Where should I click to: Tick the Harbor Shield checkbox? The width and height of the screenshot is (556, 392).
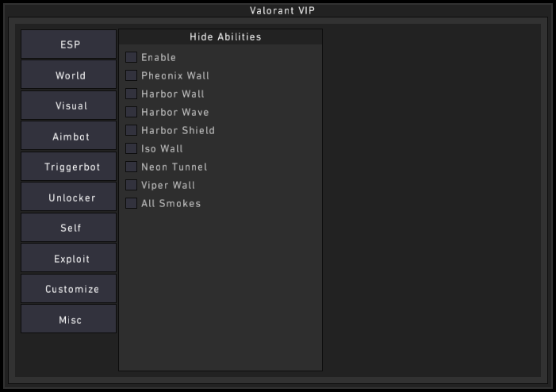[132, 130]
